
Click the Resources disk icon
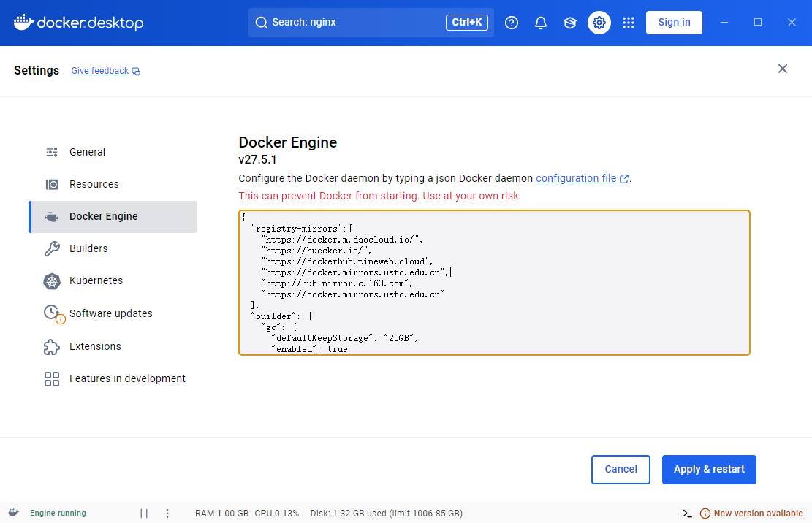[52, 184]
